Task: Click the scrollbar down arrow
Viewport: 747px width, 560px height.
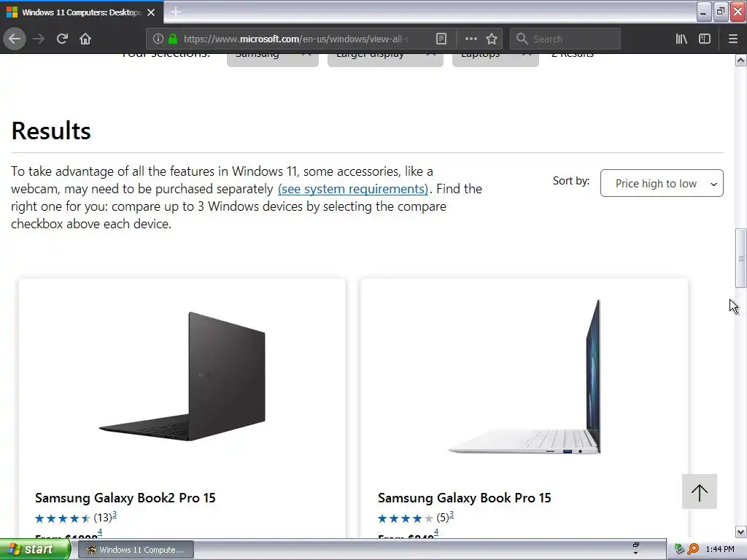Action: (741, 532)
